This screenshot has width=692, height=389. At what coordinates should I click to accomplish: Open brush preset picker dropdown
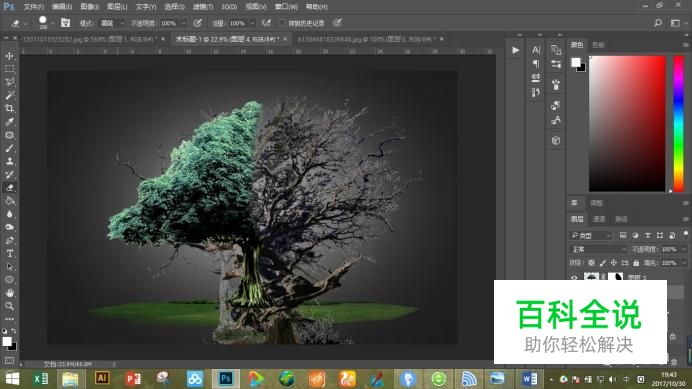(x=53, y=23)
